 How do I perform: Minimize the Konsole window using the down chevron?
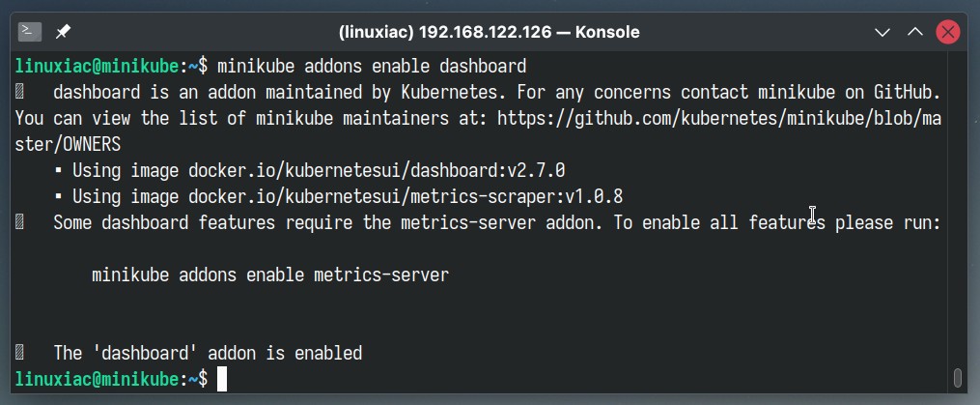click(x=882, y=32)
